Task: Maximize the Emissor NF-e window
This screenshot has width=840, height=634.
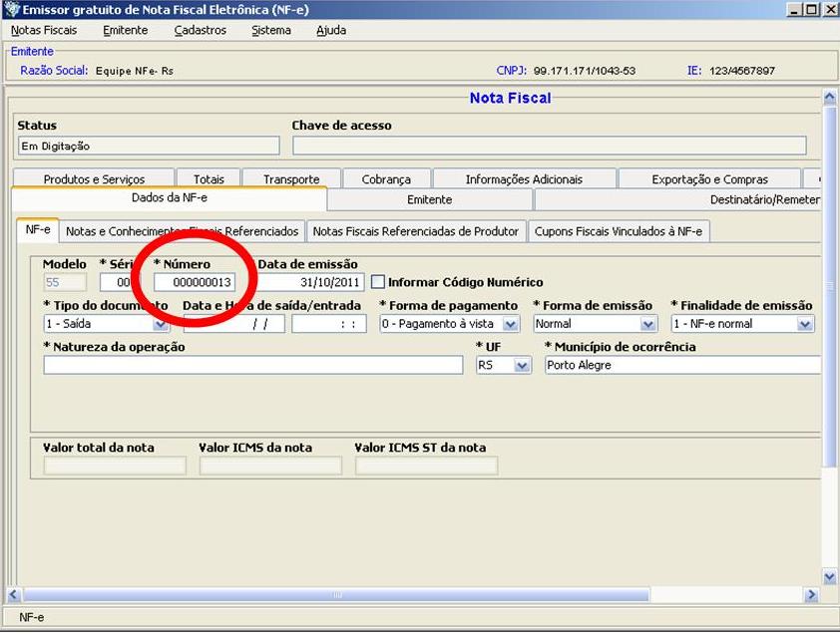Action: coord(812,10)
